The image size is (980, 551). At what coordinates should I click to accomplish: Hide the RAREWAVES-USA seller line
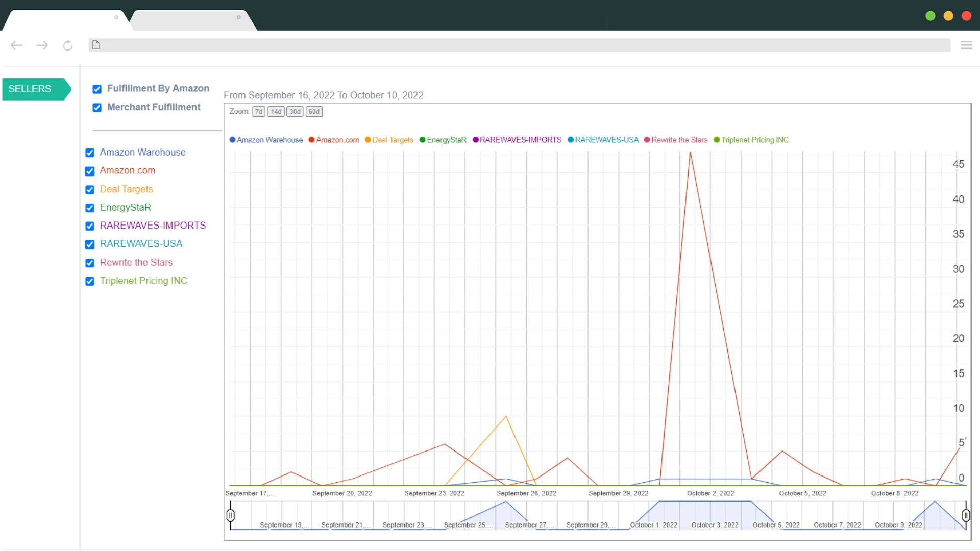89,244
